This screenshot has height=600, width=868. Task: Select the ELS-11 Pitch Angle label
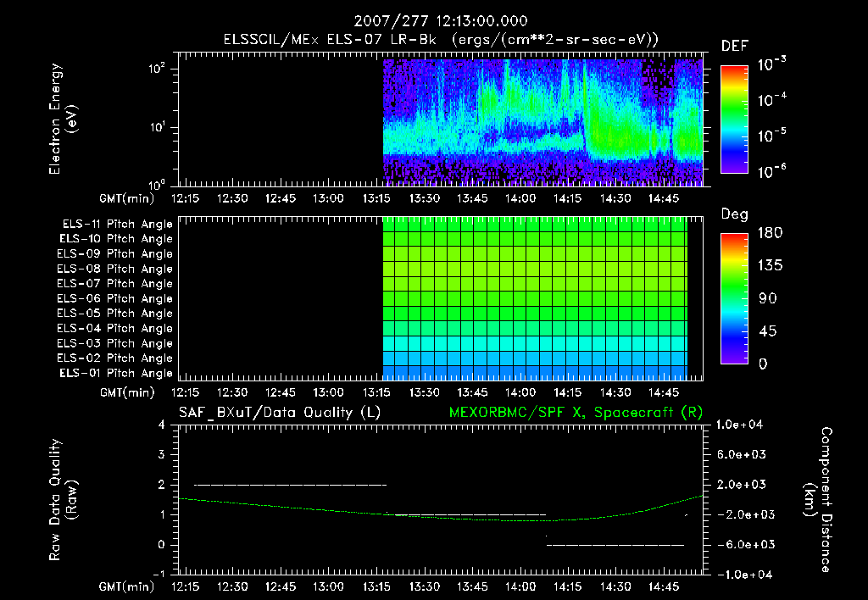click(x=117, y=225)
